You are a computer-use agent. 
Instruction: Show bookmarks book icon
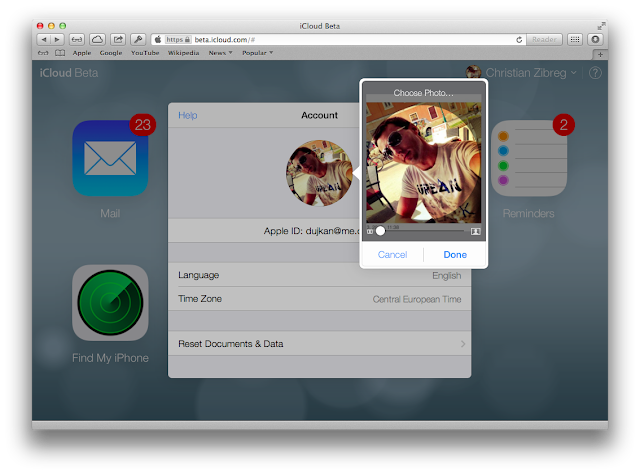pos(60,53)
